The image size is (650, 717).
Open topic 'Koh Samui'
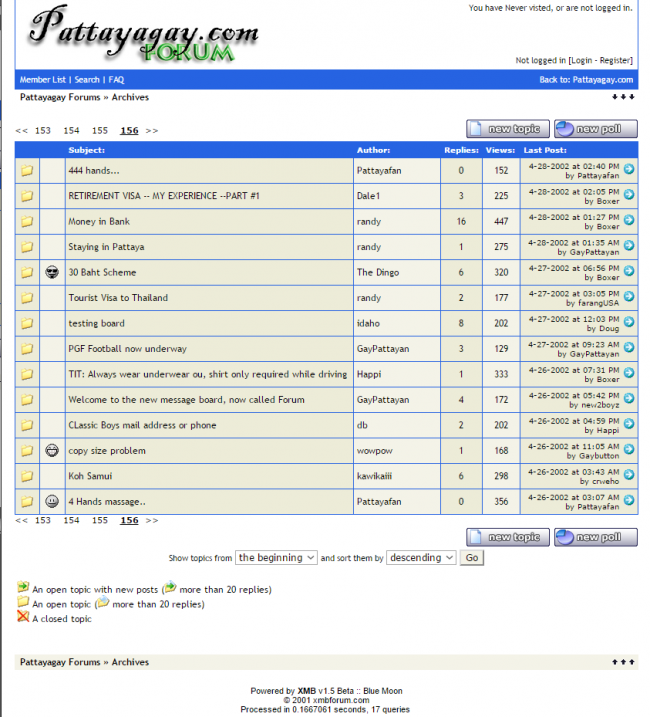click(90, 476)
